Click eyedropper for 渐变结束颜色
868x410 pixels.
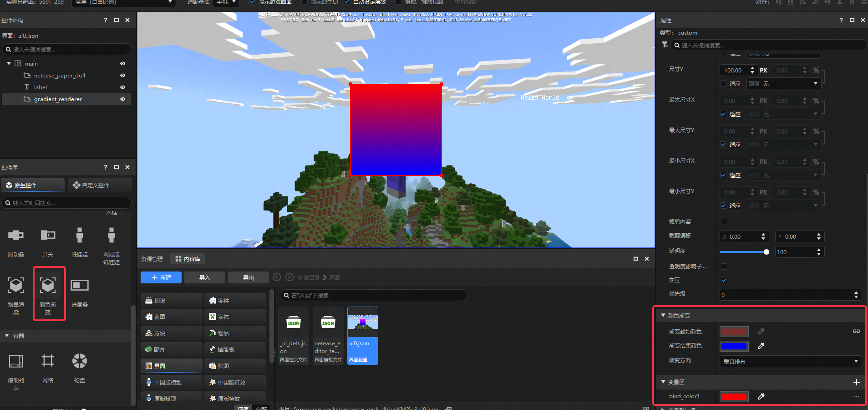[761, 346]
